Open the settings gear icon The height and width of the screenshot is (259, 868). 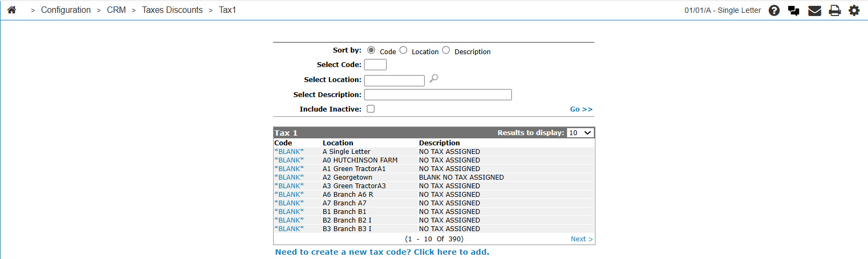coord(854,10)
